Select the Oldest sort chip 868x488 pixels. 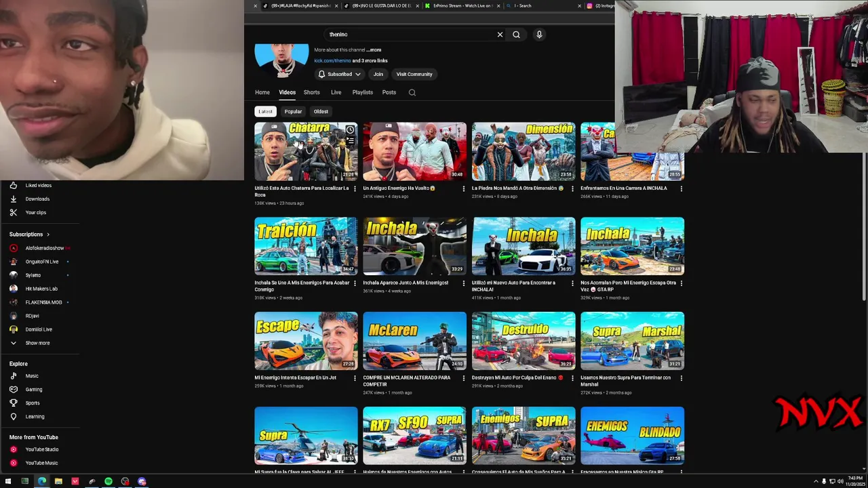click(x=321, y=111)
